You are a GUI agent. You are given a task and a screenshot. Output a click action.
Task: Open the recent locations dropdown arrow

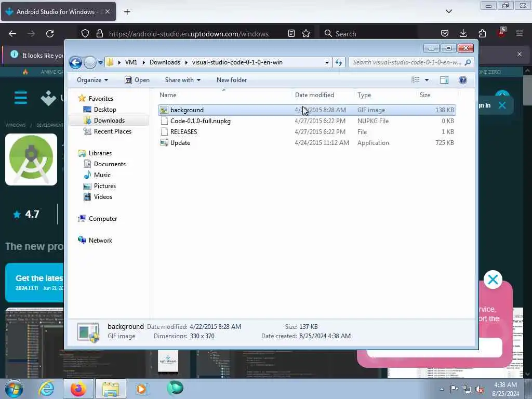(x=100, y=63)
